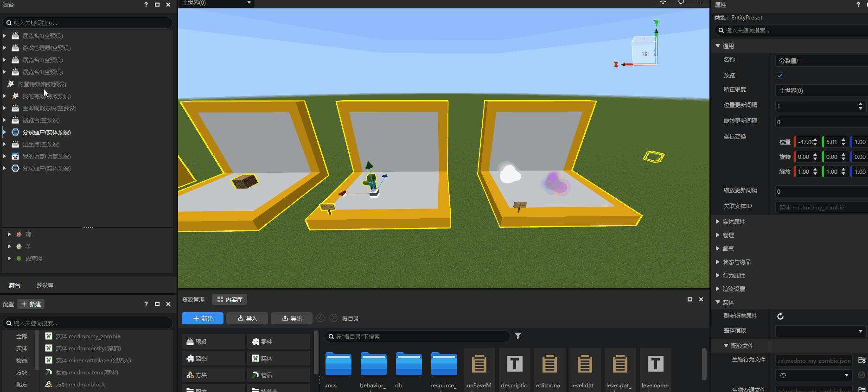Viewport: 868px width, 392px height.
Task: Expand the 我的玩家(玩家预设) node
Action: click(x=5, y=156)
